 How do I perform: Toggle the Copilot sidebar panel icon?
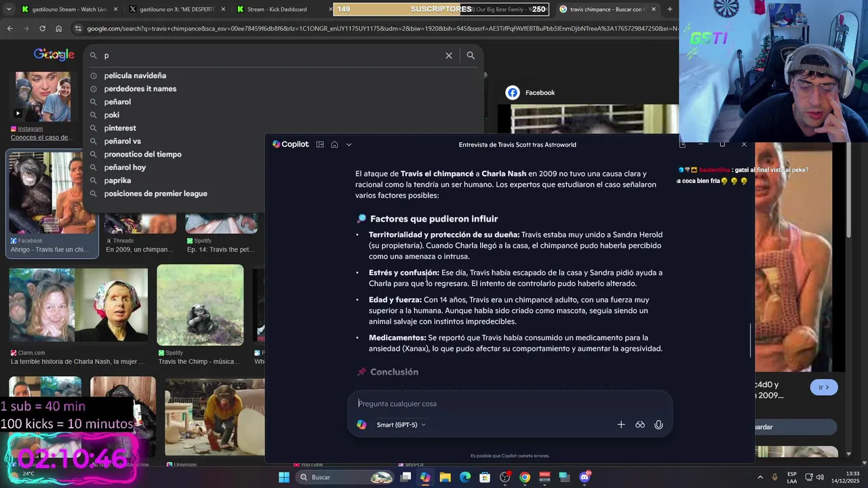320,144
